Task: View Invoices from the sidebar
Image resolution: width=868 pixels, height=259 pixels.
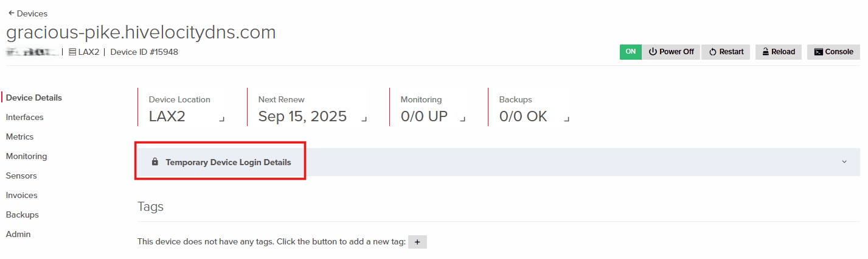Action: click(x=22, y=195)
